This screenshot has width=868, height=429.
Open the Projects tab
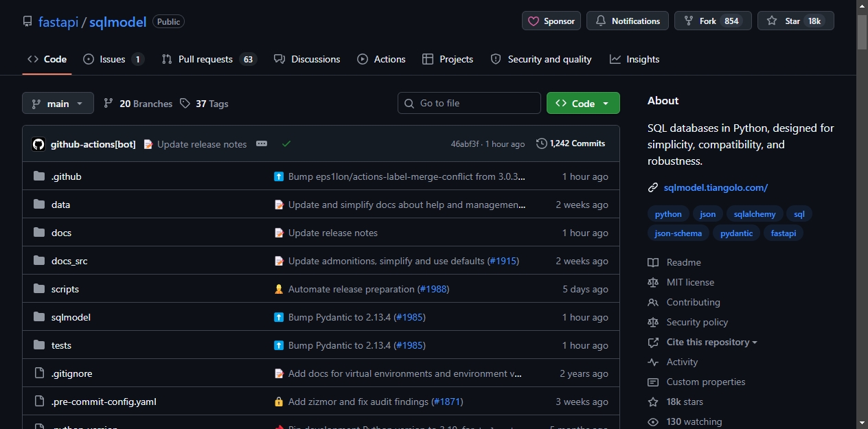(x=448, y=59)
